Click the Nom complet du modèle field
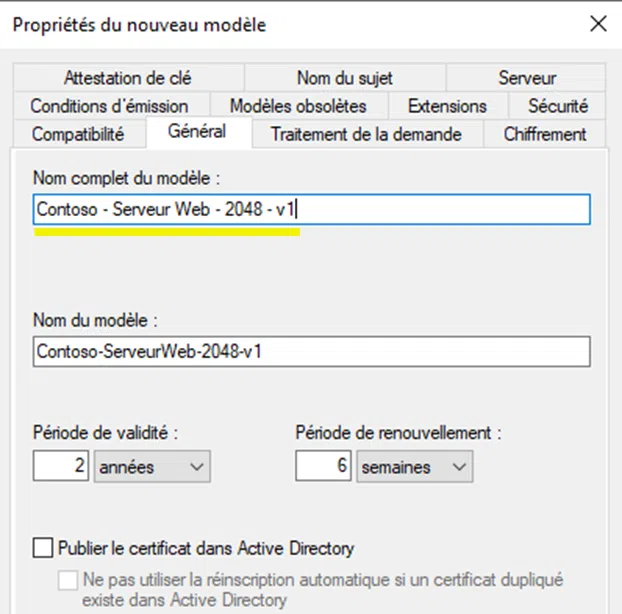622x614 pixels. point(311,209)
